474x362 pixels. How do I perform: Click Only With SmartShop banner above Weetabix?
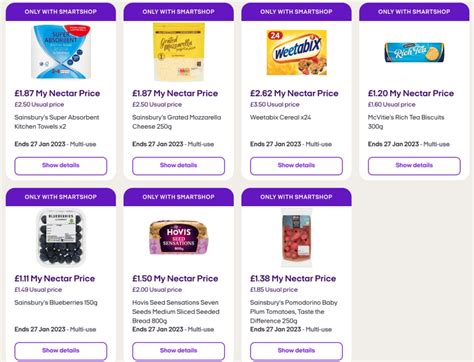[296, 12]
